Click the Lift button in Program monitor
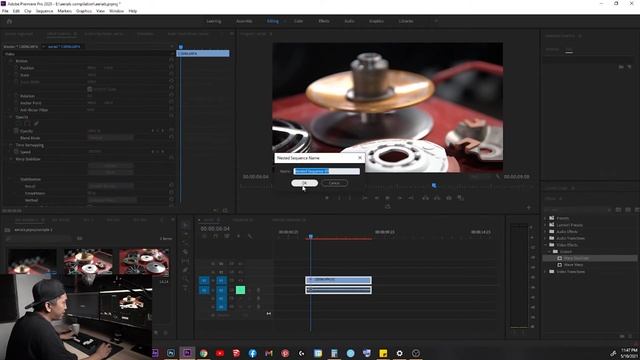Viewport: 640px width, 360px height. coord(425,198)
